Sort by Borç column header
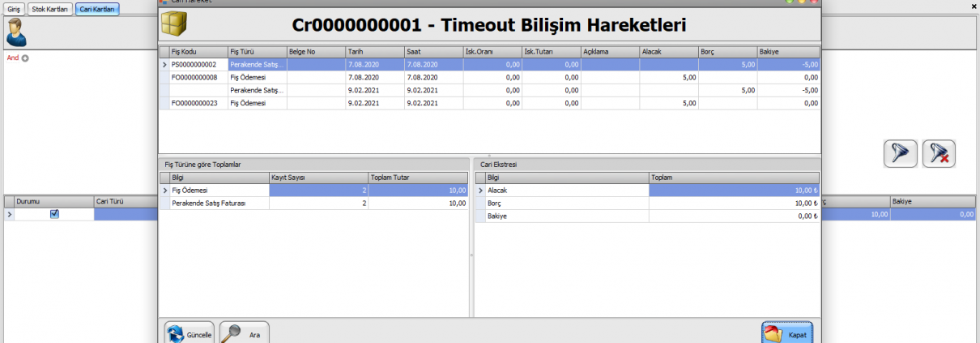Viewport: 980px width, 343px height. point(727,52)
